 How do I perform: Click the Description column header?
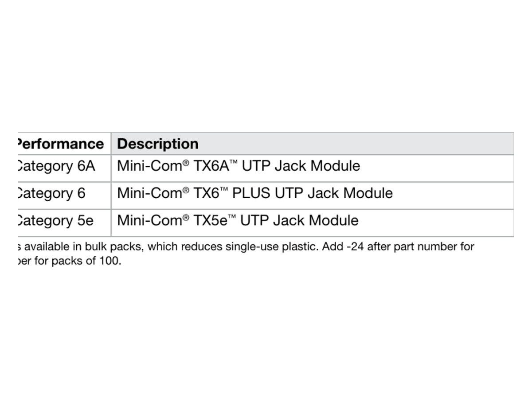(x=313, y=144)
